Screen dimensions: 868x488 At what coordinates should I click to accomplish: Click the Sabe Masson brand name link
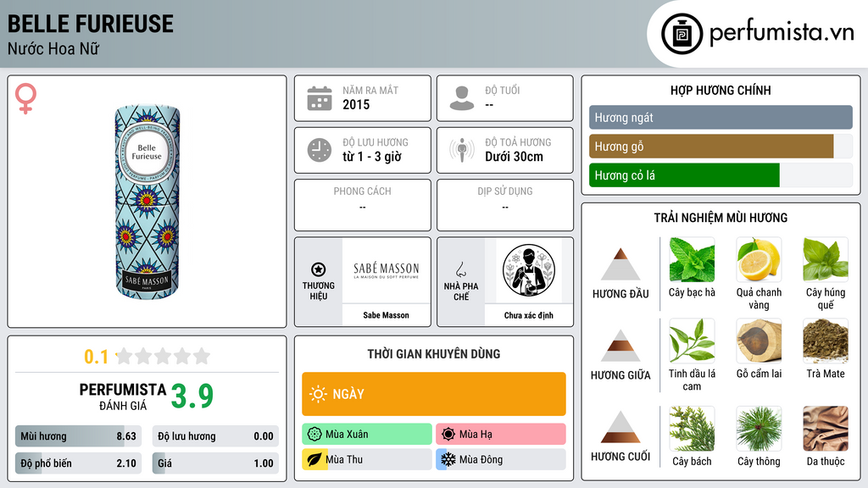pyautogui.click(x=386, y=315)
